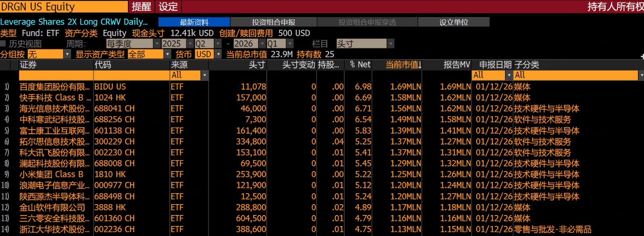Viewport: 644px width, 236px height.
Task: Click the % Net column header
Action: point(360,65)
